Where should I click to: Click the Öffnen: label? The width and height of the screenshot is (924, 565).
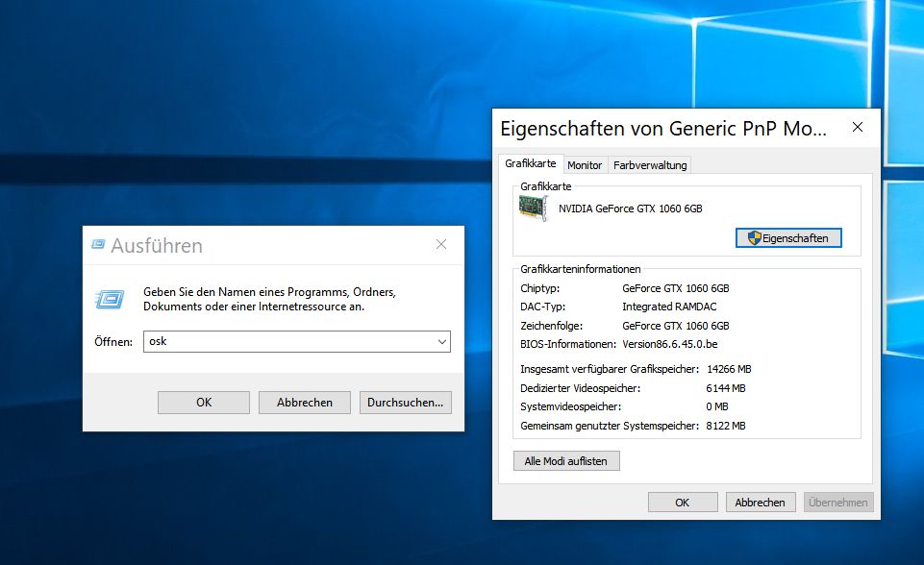pyautogui.click(x=113, y=342)
